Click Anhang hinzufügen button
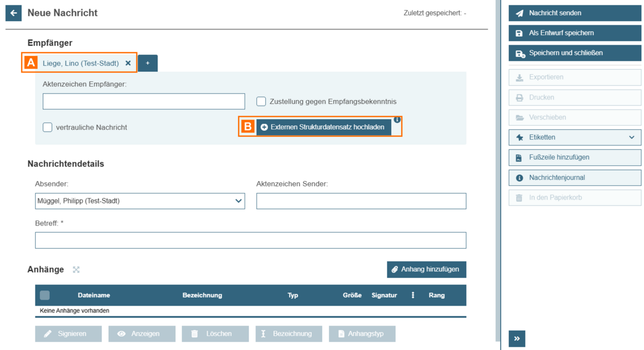The width and height of the screenshot is (644, 350). tap(426, 269)
